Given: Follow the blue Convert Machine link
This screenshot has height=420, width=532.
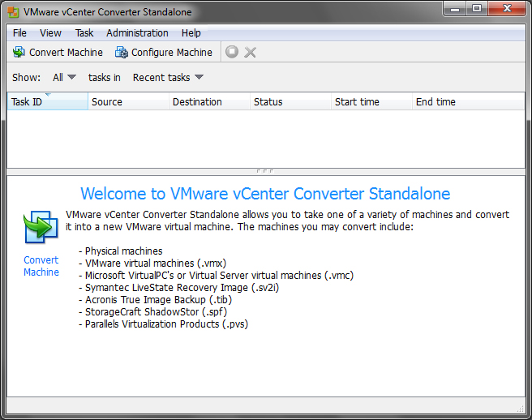Looking at the screenshot, I should coord(41,266).
